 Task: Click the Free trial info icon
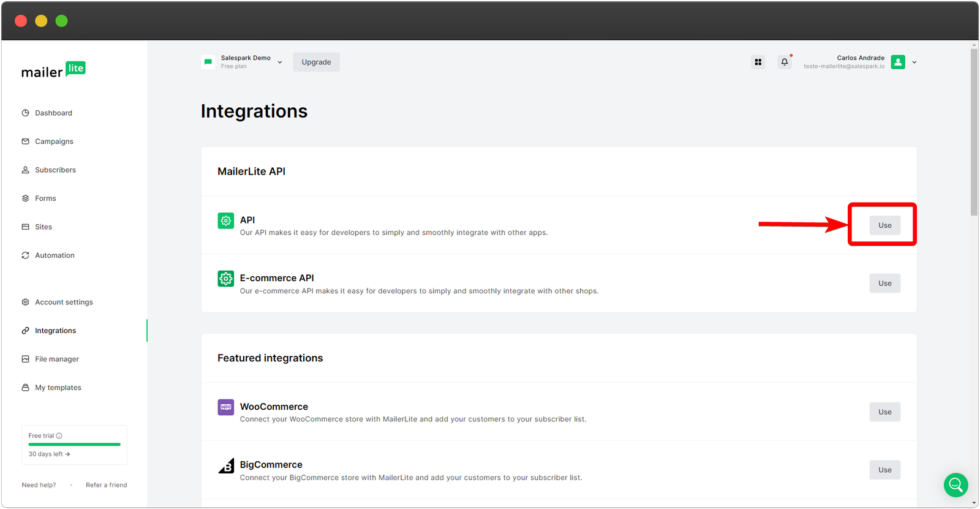point(59,436)
